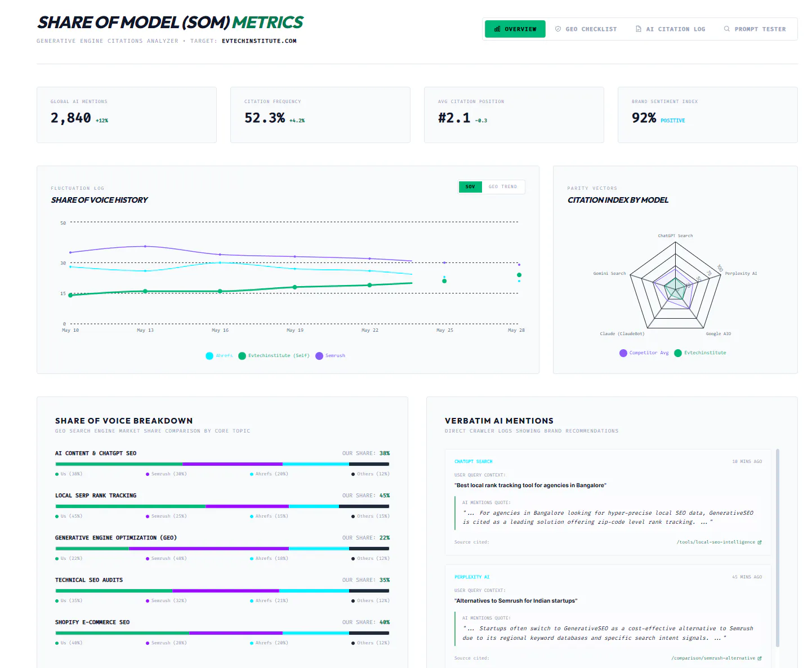
Task: Go to the Prompt Tester tab
Action: coord(755,29)
